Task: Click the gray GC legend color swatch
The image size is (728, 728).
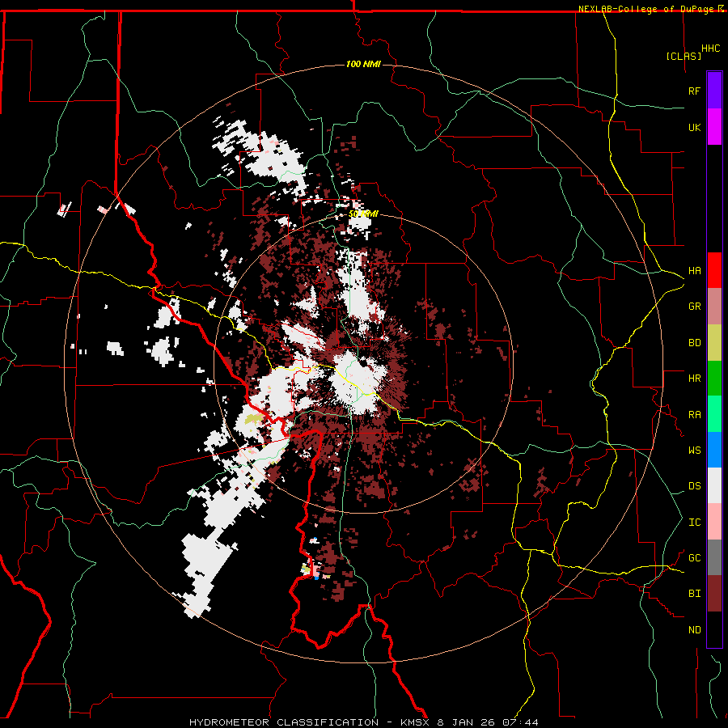Action: [x=714, y=557]
